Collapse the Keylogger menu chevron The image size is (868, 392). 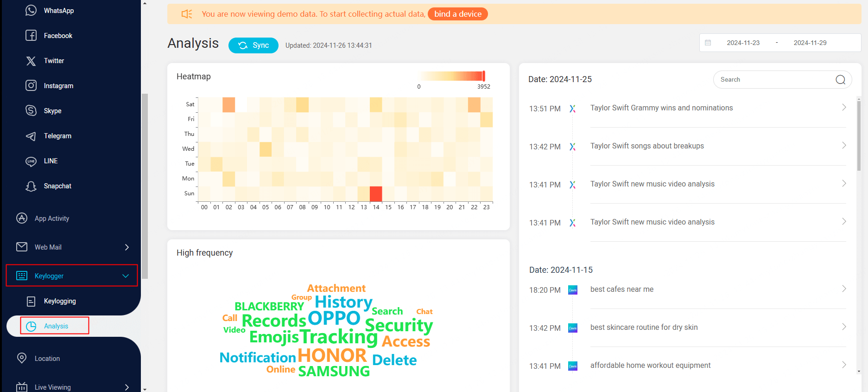(x=126, y=276)
